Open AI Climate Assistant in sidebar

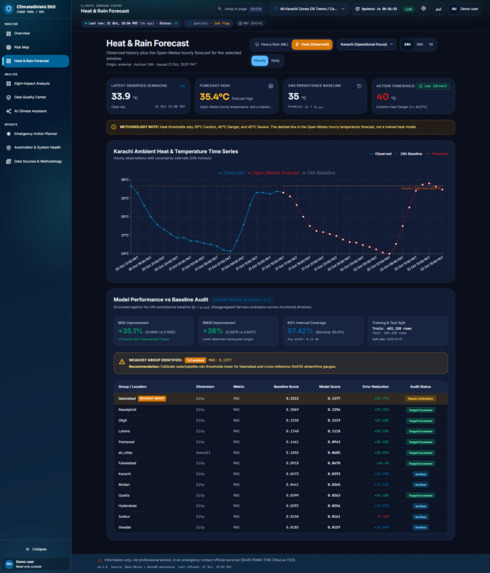35,111
